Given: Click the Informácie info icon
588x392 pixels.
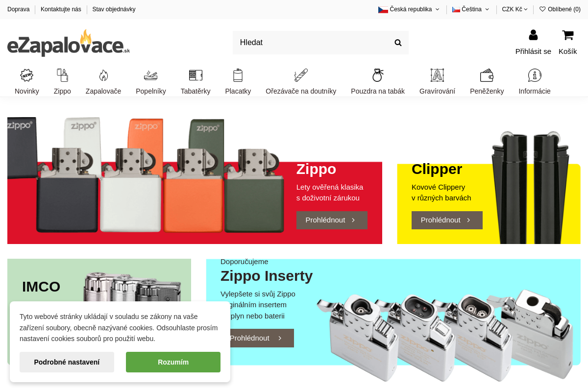Looking at the screenshot, I should [535, 75].
